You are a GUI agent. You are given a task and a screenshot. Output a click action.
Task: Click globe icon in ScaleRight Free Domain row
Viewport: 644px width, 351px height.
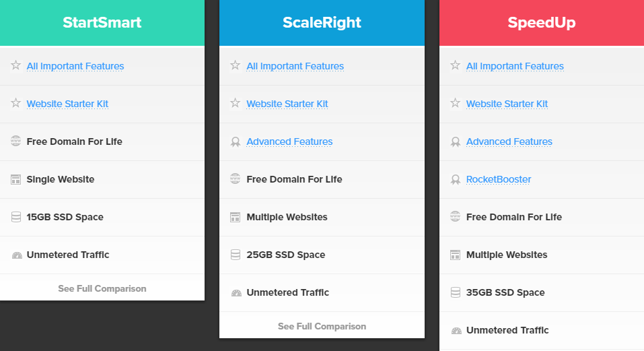pyautogui.click(x=236, y=179)
